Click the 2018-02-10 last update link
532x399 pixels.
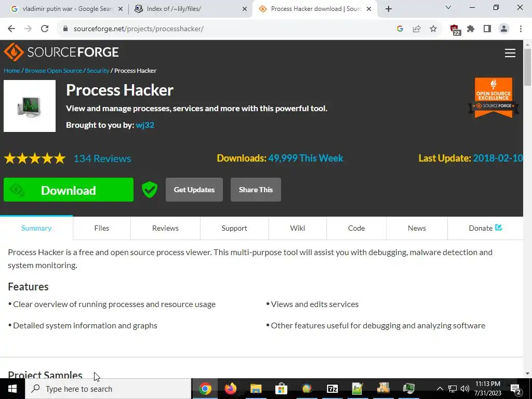498,158
